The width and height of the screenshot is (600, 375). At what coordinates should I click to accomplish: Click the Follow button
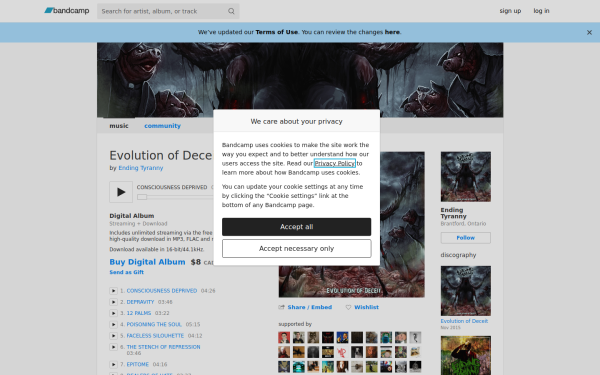point(466,238)
